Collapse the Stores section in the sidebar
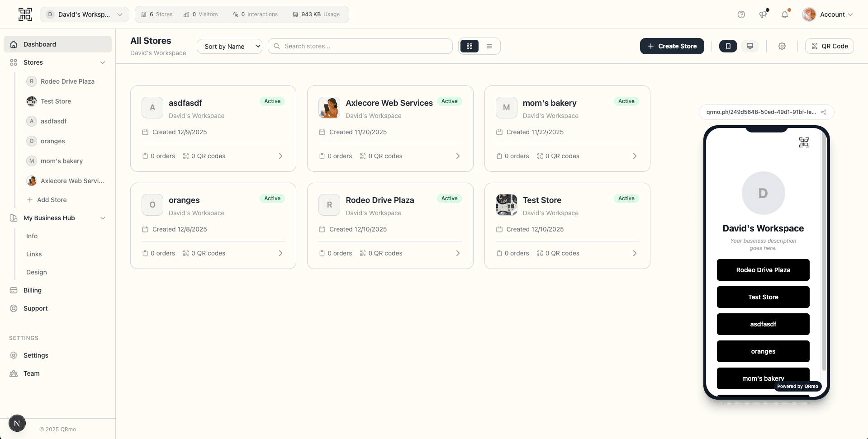Screen dimensions: 868x439 click(103, 62)
